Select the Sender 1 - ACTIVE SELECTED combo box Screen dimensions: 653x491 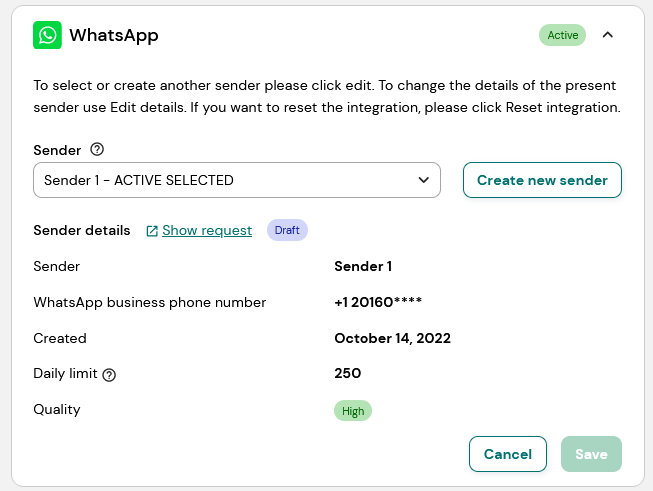(x=237, y=180)
